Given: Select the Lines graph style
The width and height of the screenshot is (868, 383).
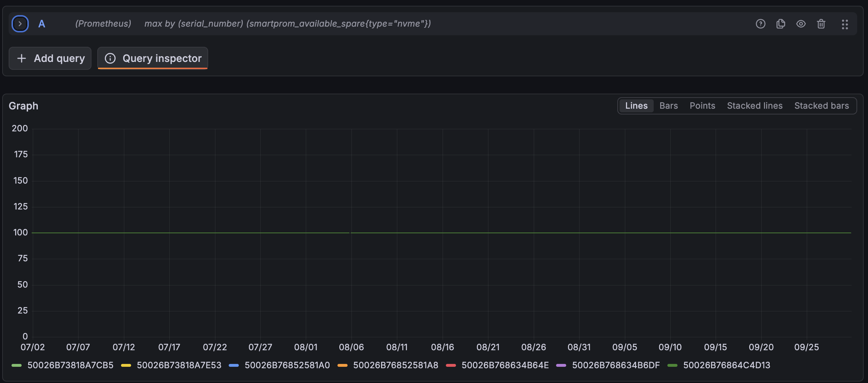Looking at the screenshot, I should click(x=636, y=106).
